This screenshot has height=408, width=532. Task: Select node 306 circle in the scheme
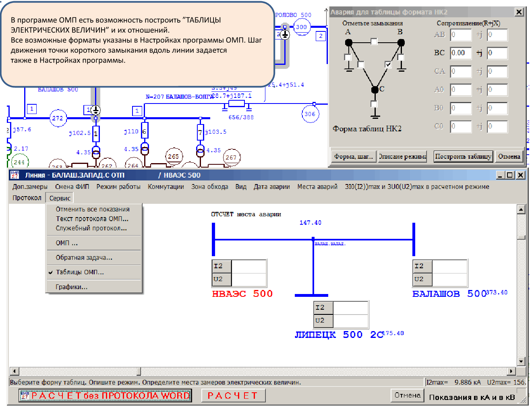pyautogui.click(x=310, y=114)
